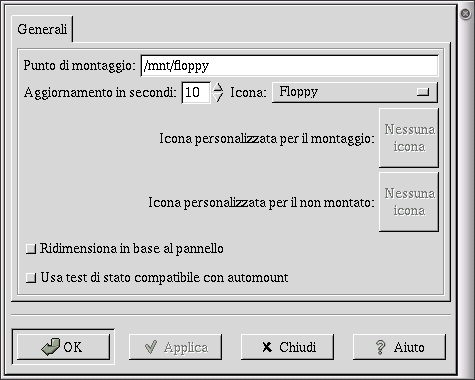This screenshot has height=380, width=475.
Task: Click the OK button's return arrow icon
Action: pos(51,347)
